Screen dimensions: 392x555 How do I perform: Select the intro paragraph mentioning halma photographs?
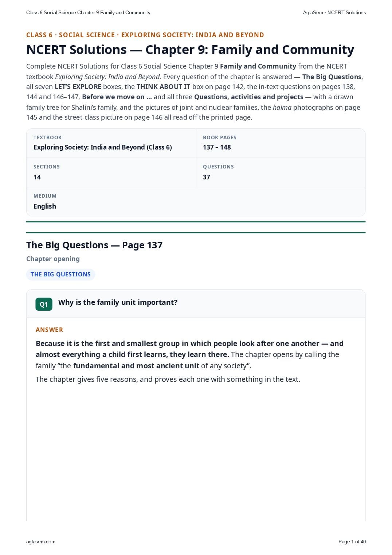[x=195, y=92]
